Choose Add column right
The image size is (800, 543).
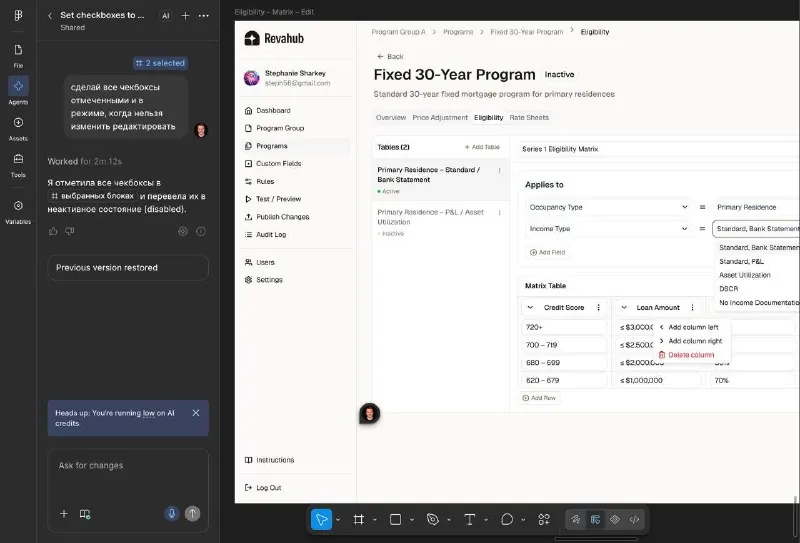pyautogui.click(x=693, y=341)
